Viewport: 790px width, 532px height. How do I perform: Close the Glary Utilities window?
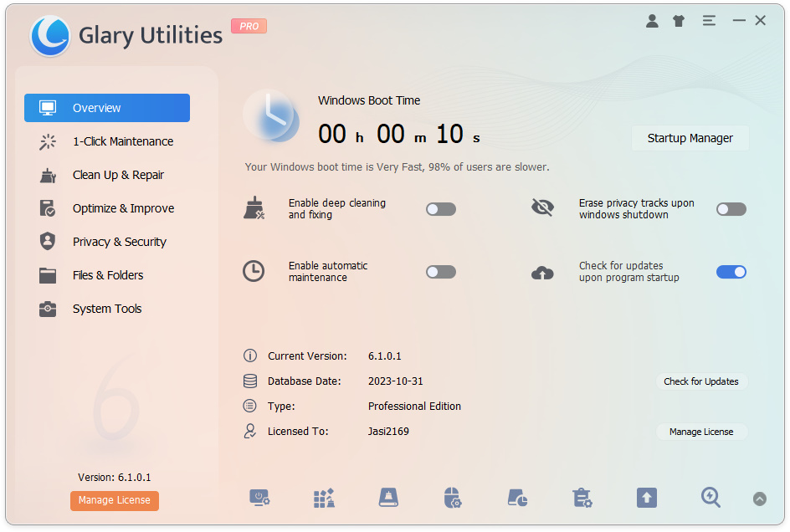point(760,21)
